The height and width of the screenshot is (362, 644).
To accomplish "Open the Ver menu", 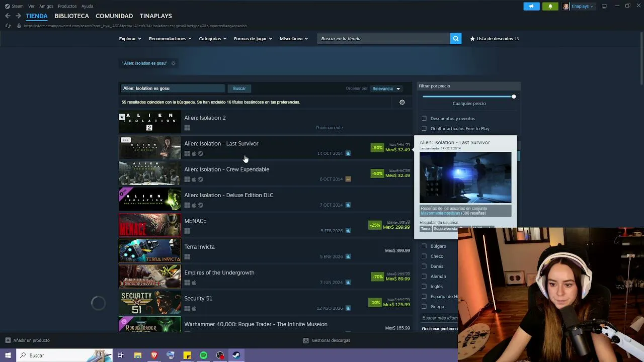I will coord(31,7).
